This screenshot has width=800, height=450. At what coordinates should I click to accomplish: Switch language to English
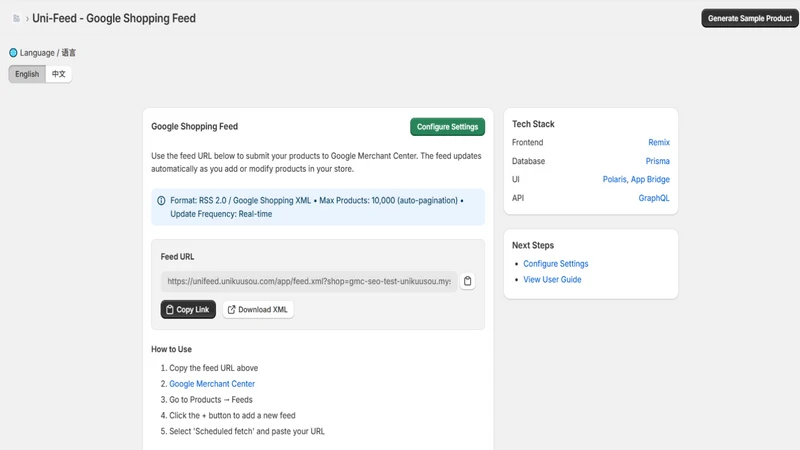[x=27, y=74]
